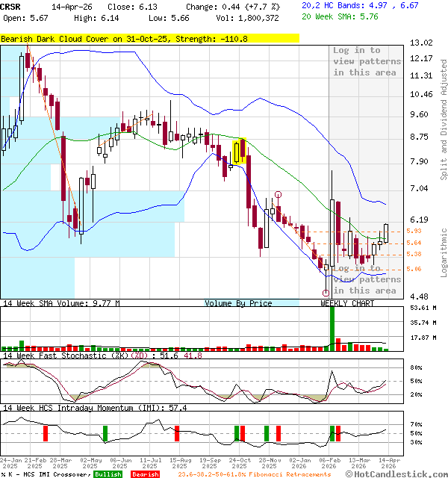Image resolution: width=448 pixels, height=478 pixels.
Task: Click the WEEKLY CHART label
Action: [x=347, y=303]
